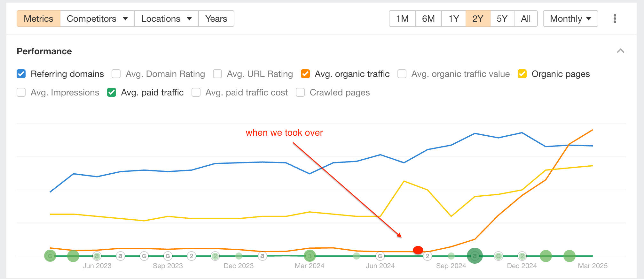Image resolution: width=644 pixels, height=279 pixels.
Task: Click the numbered event marker labeled 3 near Mar 2024
Action: click(310, 255)
